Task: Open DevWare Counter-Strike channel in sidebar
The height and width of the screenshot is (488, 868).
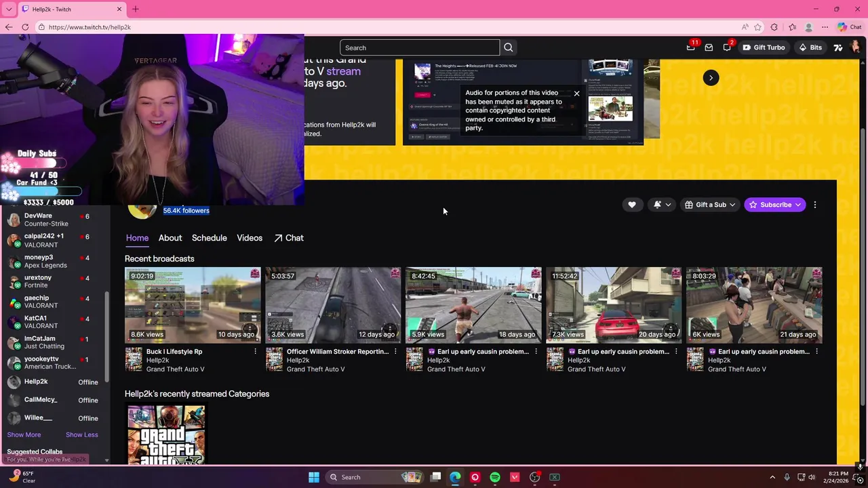Action: tap(54, 220)
